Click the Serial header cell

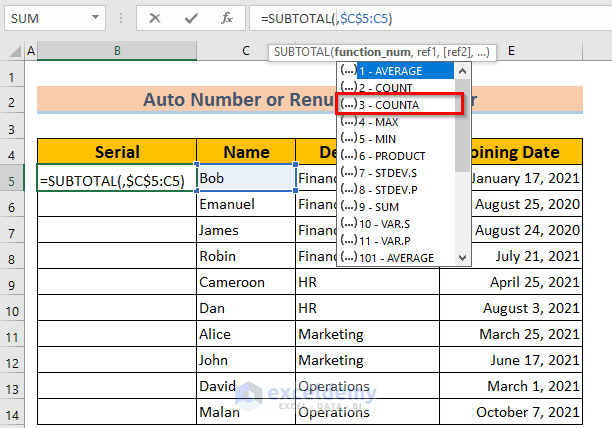click(117, 152)
